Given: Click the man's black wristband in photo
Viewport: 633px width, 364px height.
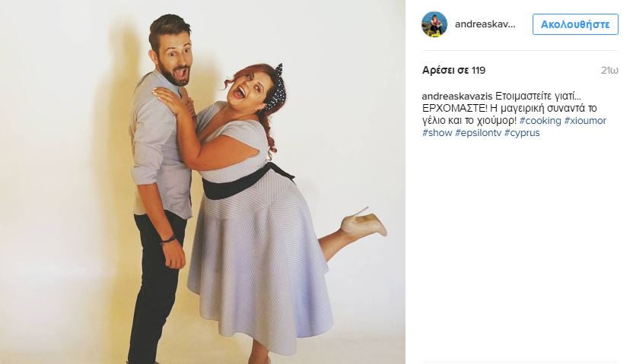Looking at the screenshot, I should pos(168,240).
